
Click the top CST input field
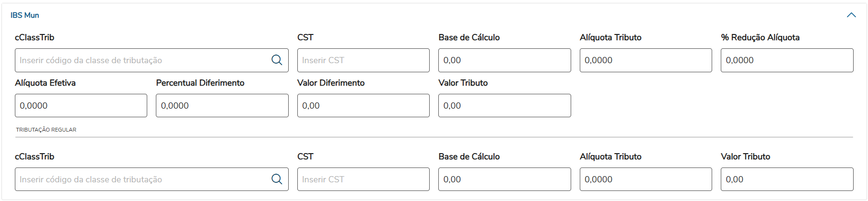[363, 60]
